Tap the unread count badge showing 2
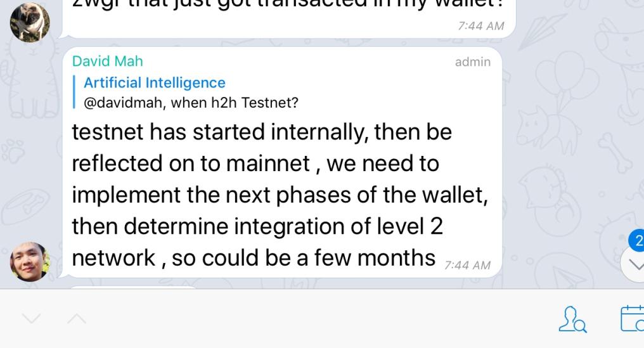Screen dimensions: 644x348 (x=638, y=241)
